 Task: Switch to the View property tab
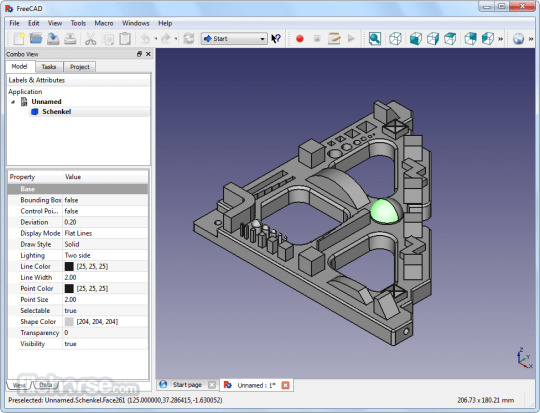[x=19, y=385]
